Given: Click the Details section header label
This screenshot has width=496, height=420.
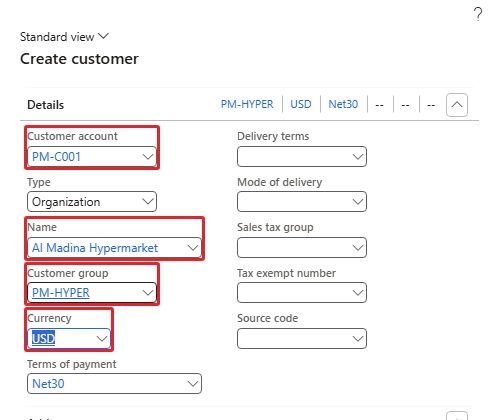Looking at the screenshot, I should point(45,105).
